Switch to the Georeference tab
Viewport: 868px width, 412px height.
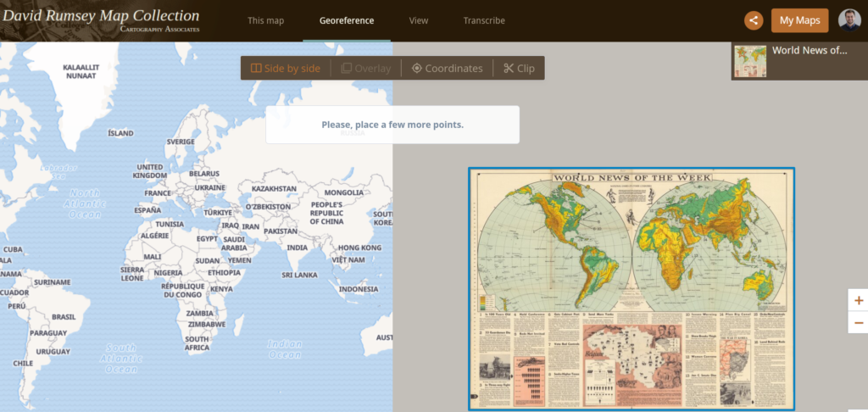347,20
